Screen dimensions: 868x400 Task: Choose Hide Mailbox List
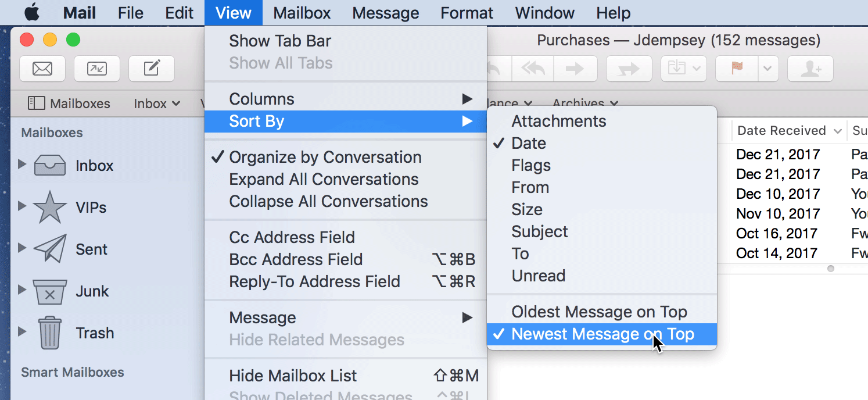pyautogui.click(x=346, y=376)
